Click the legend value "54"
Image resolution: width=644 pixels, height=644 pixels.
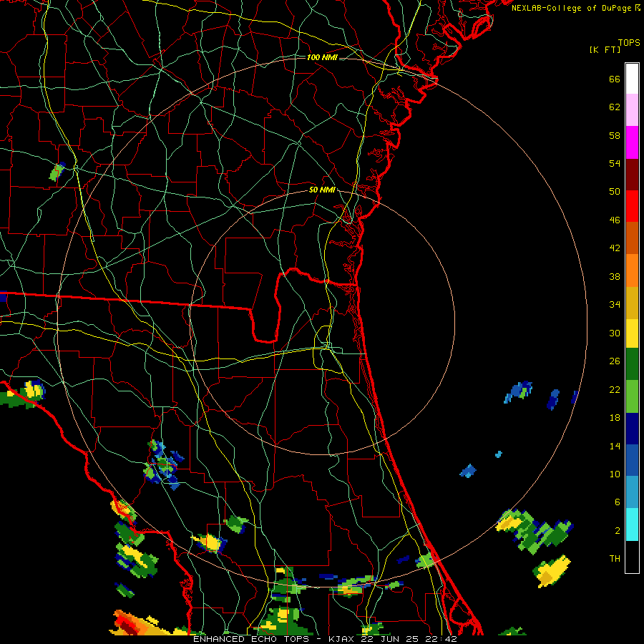pyautogui.click(x=615, y=163)
